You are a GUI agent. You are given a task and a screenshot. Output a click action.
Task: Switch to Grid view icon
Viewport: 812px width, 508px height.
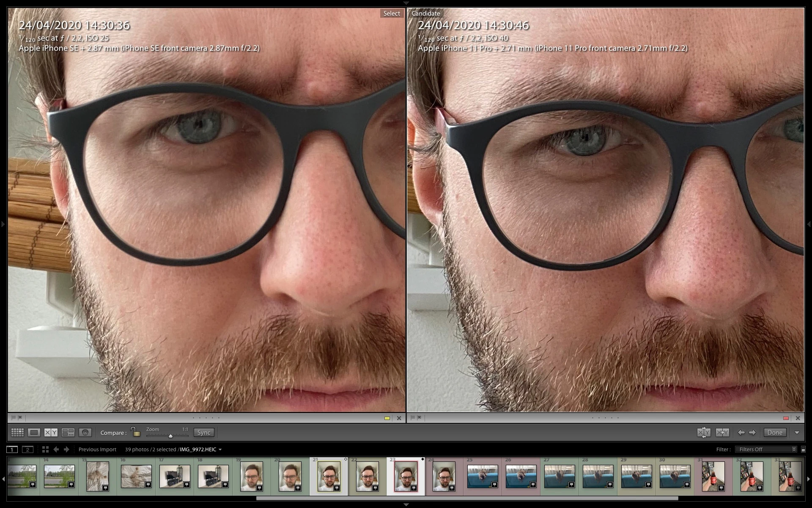(x=17, y=432)
